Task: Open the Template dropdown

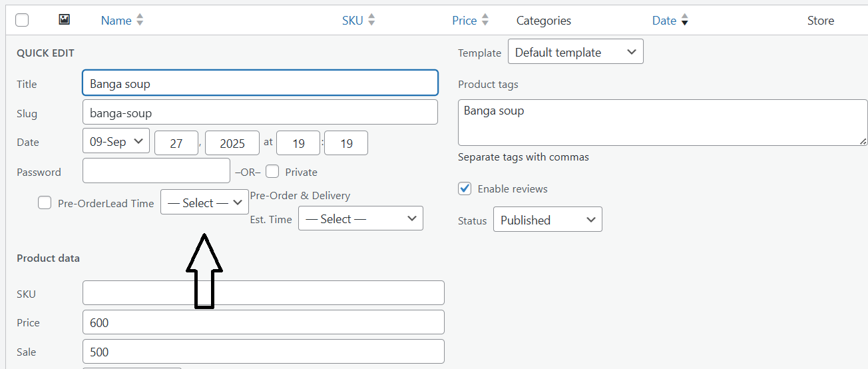Action: pyautogui.click(x=575, y=52)
